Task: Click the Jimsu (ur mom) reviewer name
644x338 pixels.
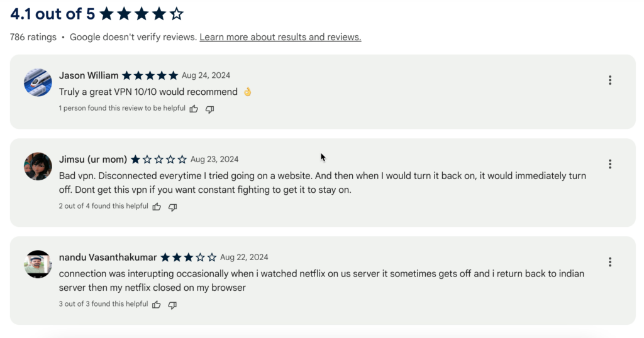Action: point(93,159)
